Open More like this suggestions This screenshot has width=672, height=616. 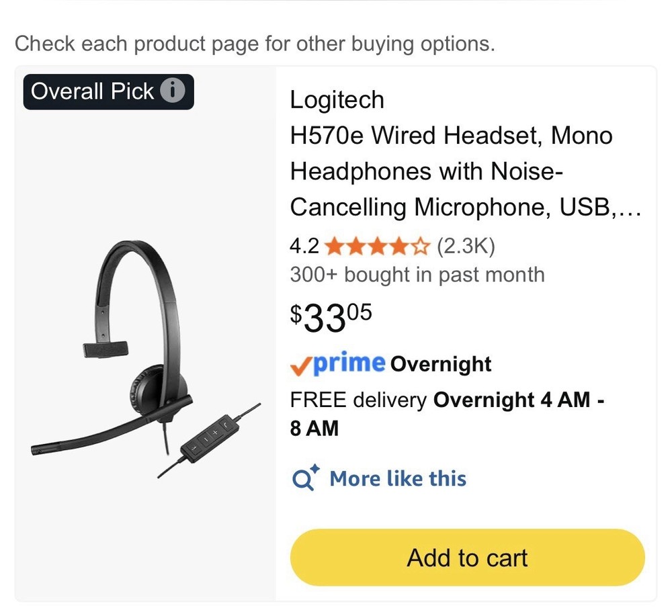tap(398, 479)
